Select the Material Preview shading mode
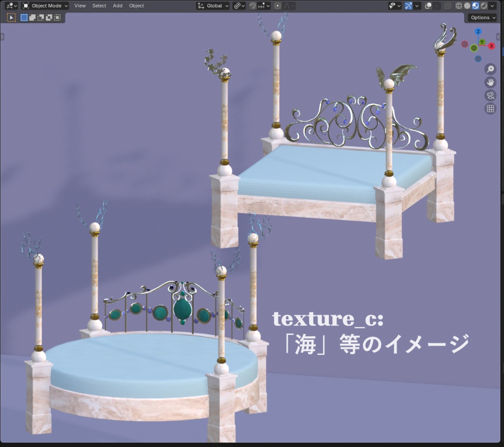 click(x=475, y=5)
